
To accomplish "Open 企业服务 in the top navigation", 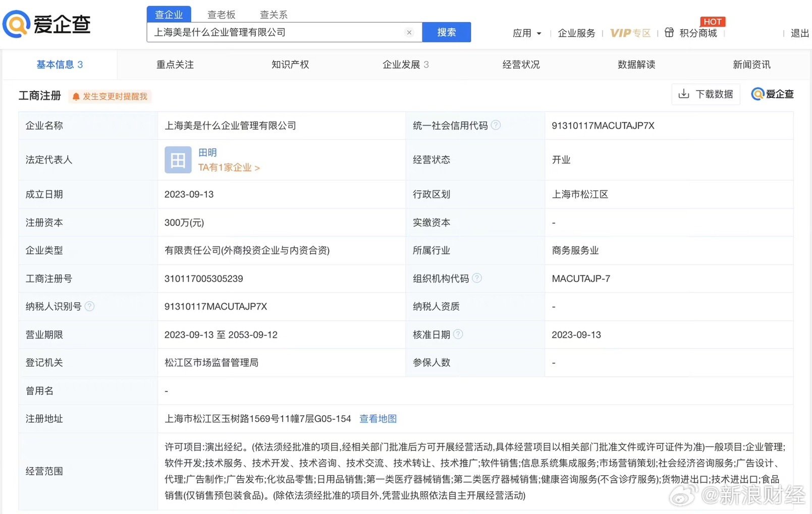I will coord(576,33).
